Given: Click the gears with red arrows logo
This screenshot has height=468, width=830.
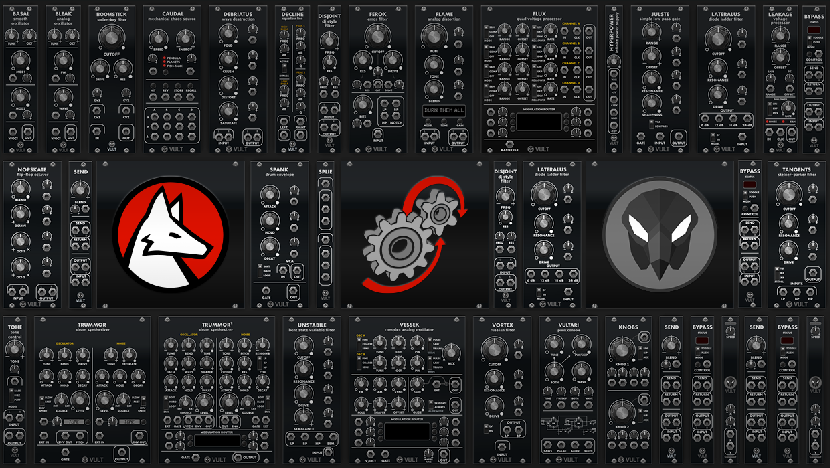Looking at the screenshot, I should 415,232.
